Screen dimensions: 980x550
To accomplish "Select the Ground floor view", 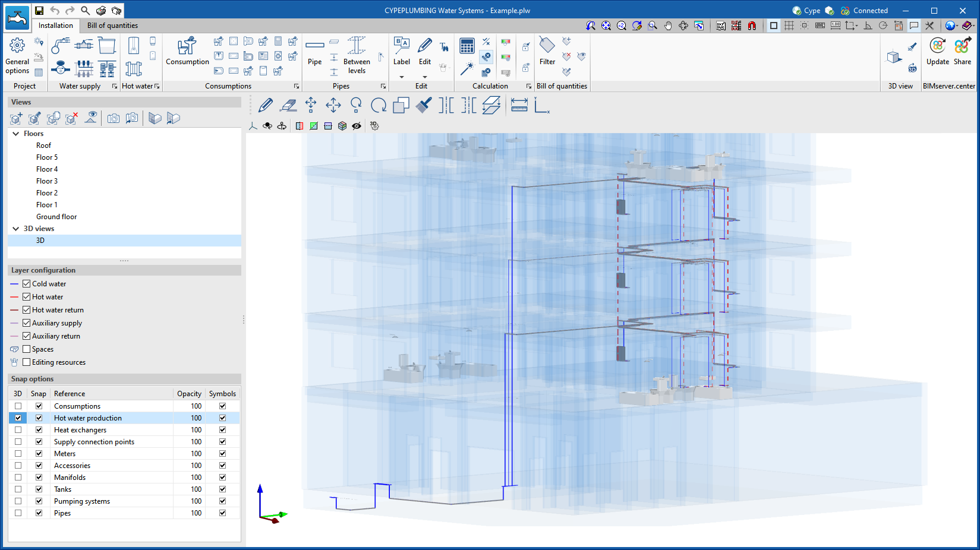I will pyautogui.click(x=56, y=217).
